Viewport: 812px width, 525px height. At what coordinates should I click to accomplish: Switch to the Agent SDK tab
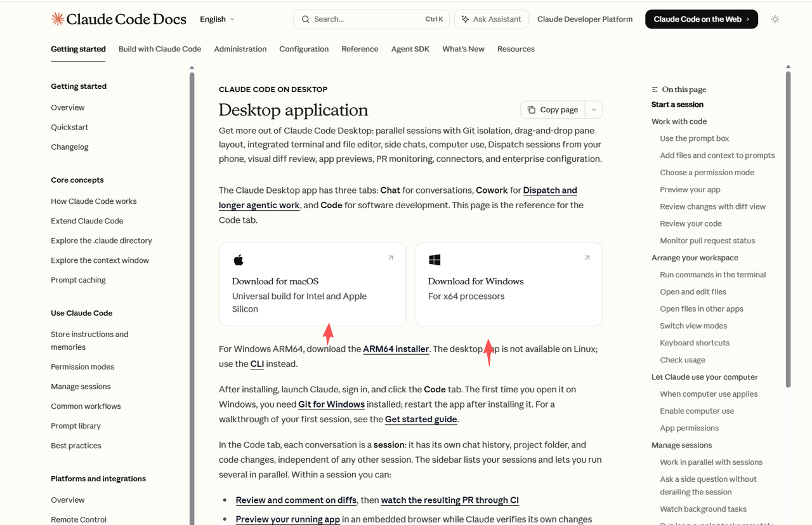[x=410, y=49]
